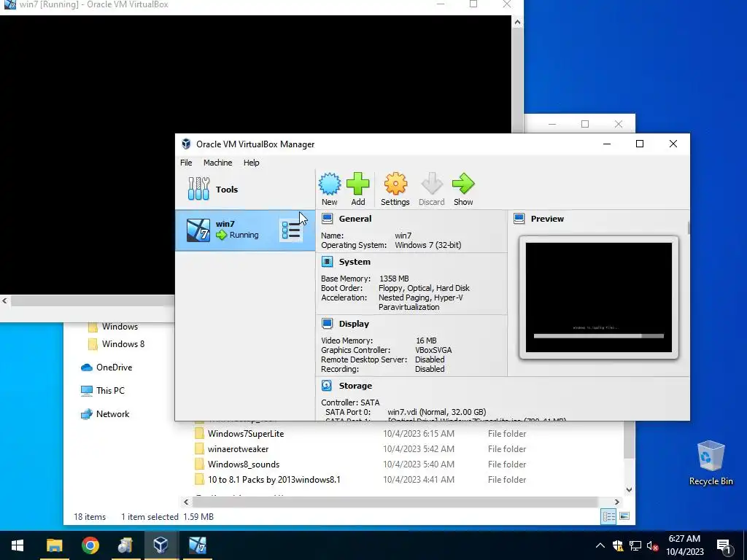This screenshot has width=747, height=560.
Task: Select Network in Explorer navigation pane
Action: coord(105,414)
